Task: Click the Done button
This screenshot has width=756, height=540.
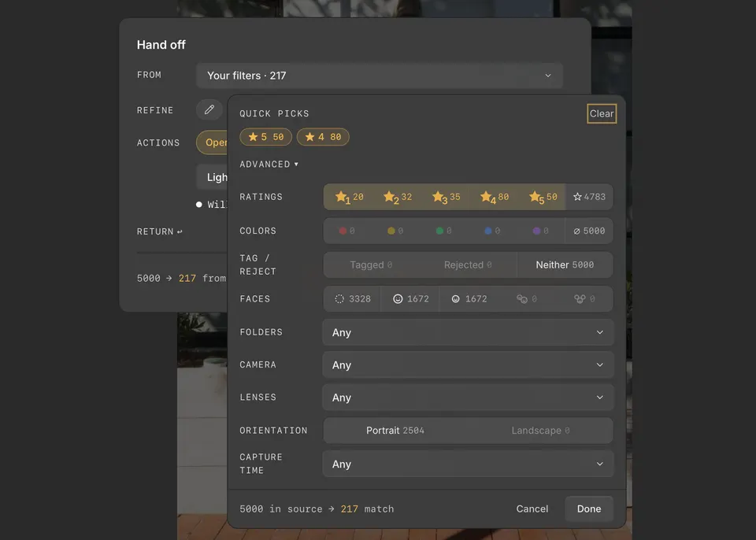Action: [589, 509]
